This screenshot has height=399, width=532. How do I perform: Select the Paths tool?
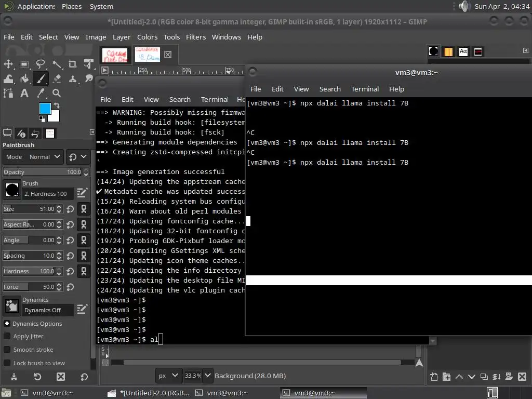click(x=8, y=93)
